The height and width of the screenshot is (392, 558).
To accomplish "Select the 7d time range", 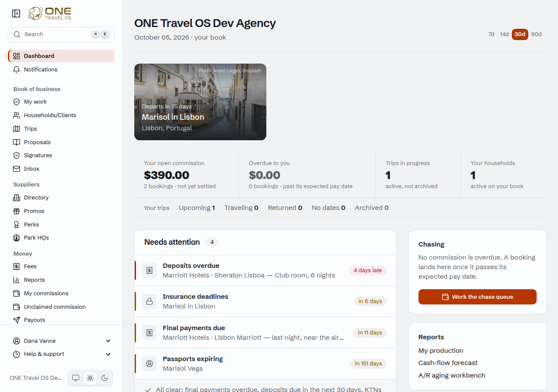I will click(491, 34).
